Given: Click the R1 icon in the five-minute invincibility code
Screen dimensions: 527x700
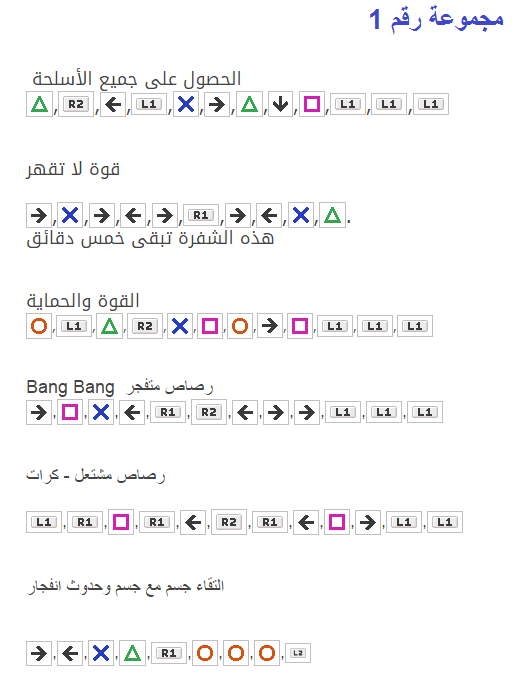Looking at the screenshot, I should (201, 216).
